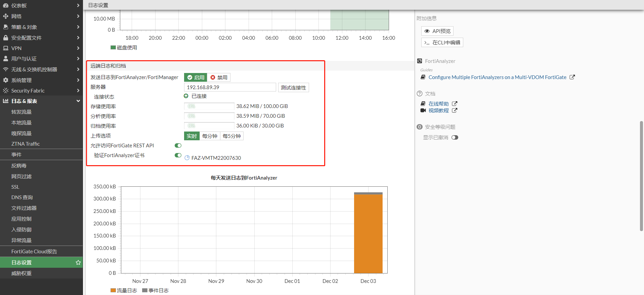Click the FortiAnalyzer section icon
Viewport: 644px width, 295px height.
pos(420,61)
